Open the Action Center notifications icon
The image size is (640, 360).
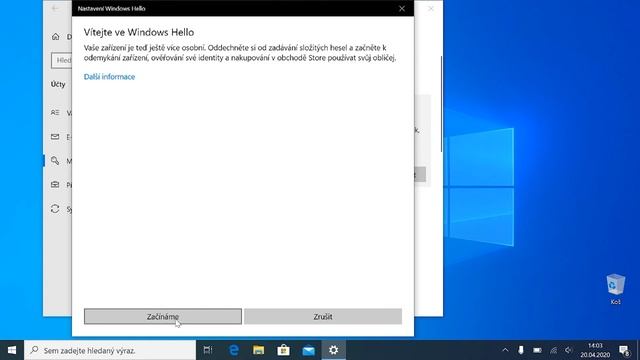pos(624,350)
